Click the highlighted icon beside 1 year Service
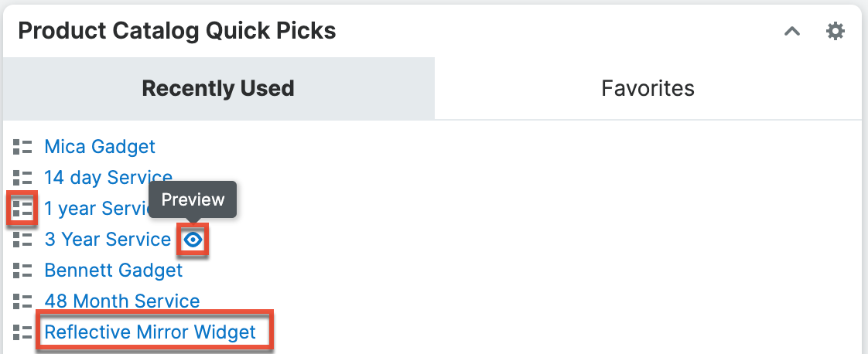 coord(22,209)
